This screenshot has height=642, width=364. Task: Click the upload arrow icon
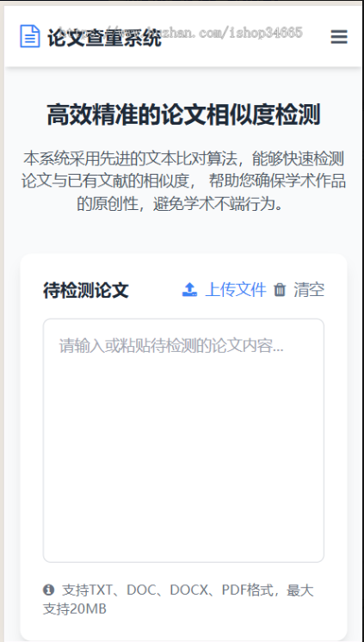pyautogui.click(x=189, y=290)
